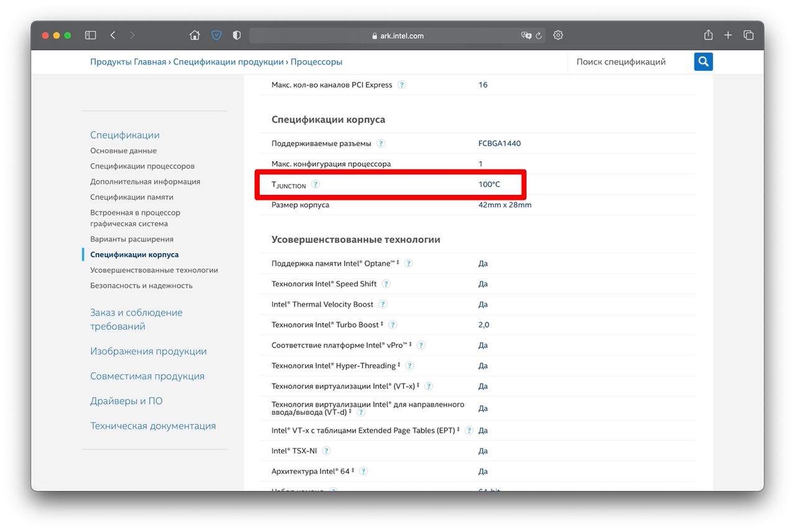The height and width of the screenshot is (532, 795).
Task: Open Продукты Главная breadcrumb link
Action: pyautogui.click(x=128, y=62)
